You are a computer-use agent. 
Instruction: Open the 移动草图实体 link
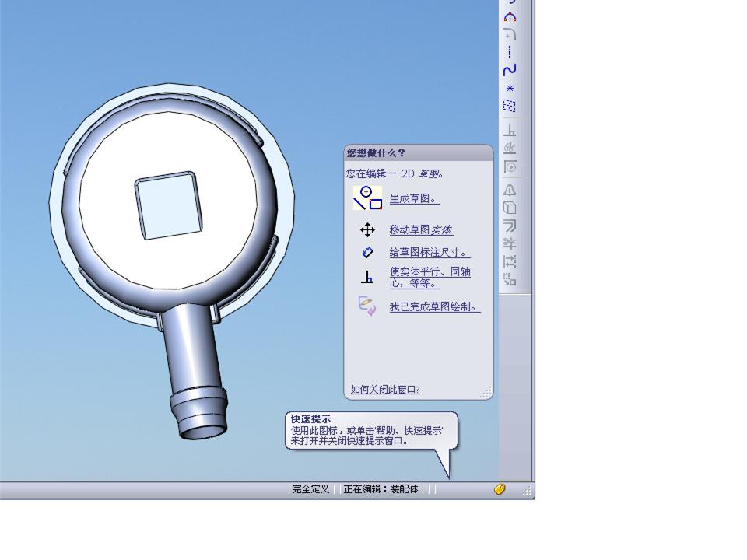coord(421,229)
